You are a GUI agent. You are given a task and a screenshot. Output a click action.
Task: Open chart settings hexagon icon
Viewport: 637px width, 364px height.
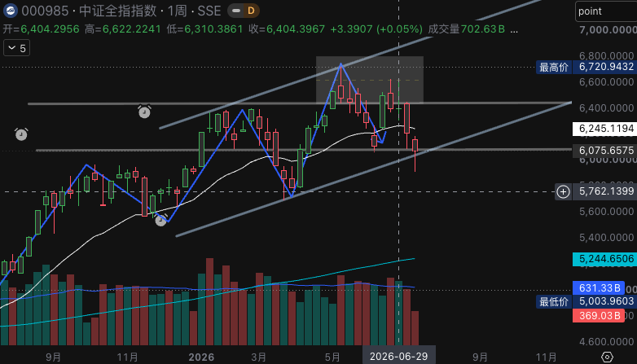tap(607, 357)
